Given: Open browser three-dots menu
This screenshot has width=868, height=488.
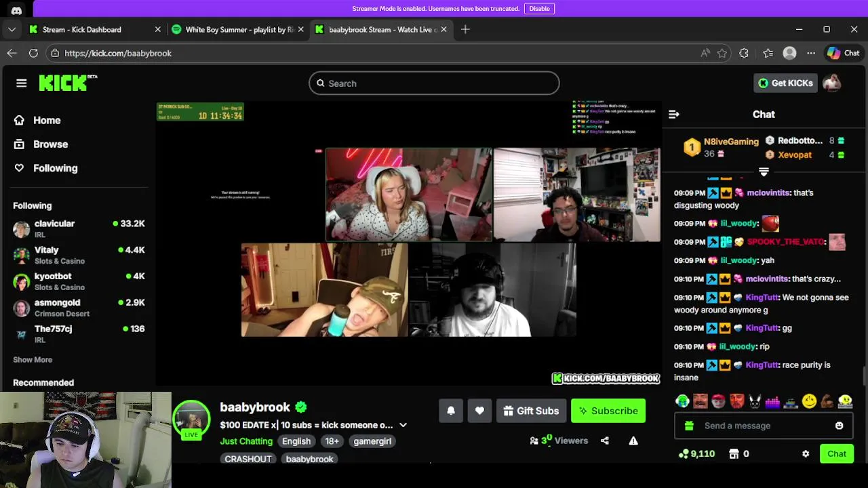Looking at the screenshot, I should [811, 53].
